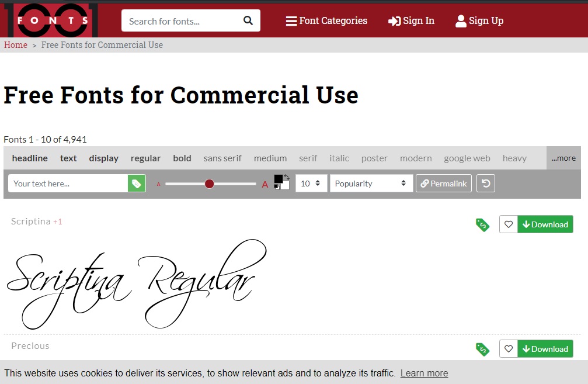
Task: Focus the 'Your text here...' preview field
Action: (x=68, y=184)
